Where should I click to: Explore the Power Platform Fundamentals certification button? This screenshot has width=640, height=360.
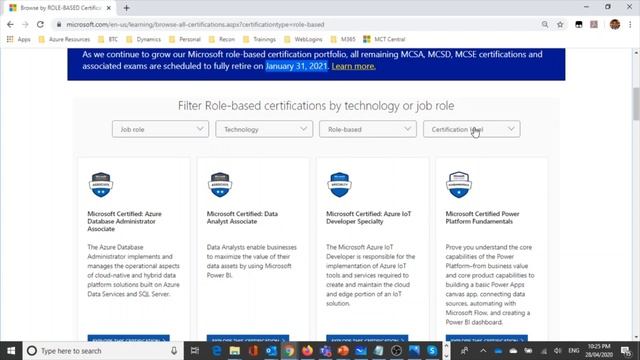click(x=487, y=339)
